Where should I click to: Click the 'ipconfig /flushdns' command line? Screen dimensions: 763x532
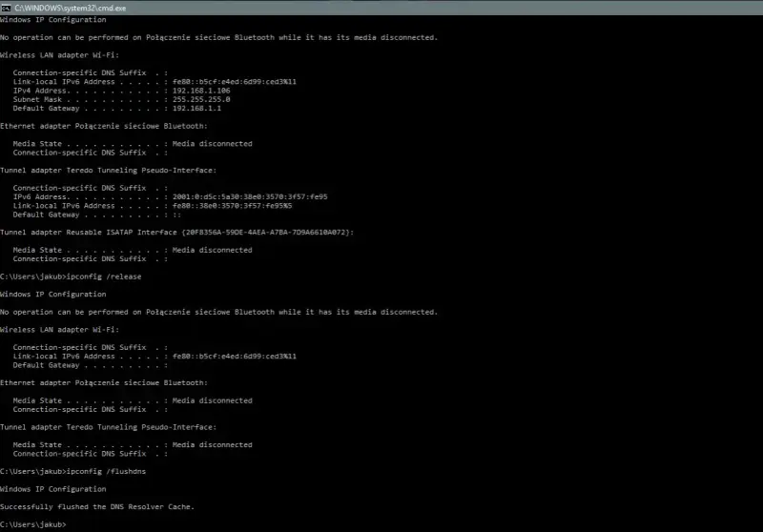(73, 471)
